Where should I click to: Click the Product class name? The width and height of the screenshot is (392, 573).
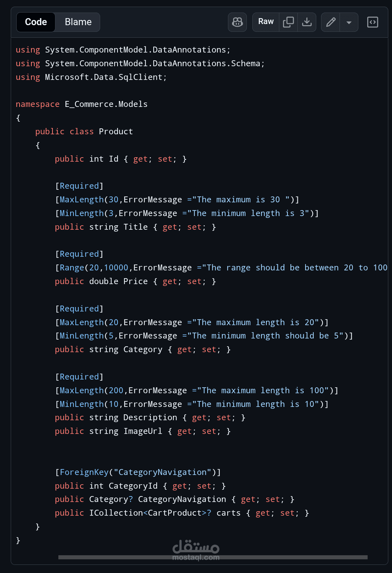click(116, 132)
